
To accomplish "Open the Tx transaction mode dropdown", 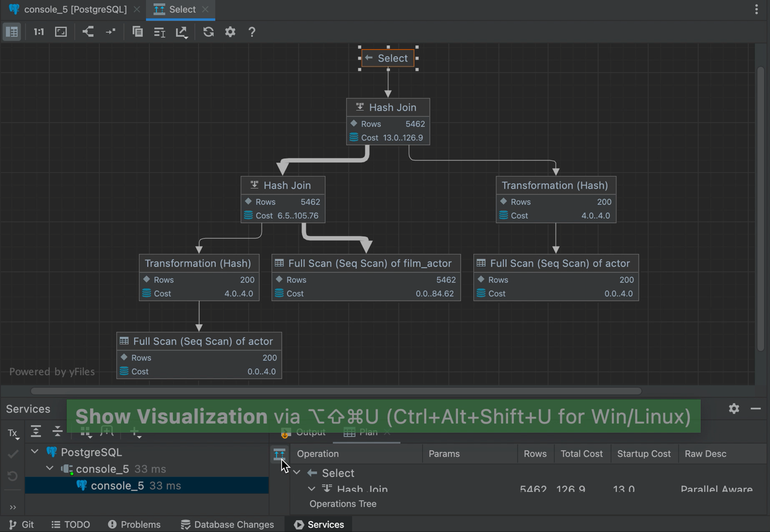I will click(13, 433).
